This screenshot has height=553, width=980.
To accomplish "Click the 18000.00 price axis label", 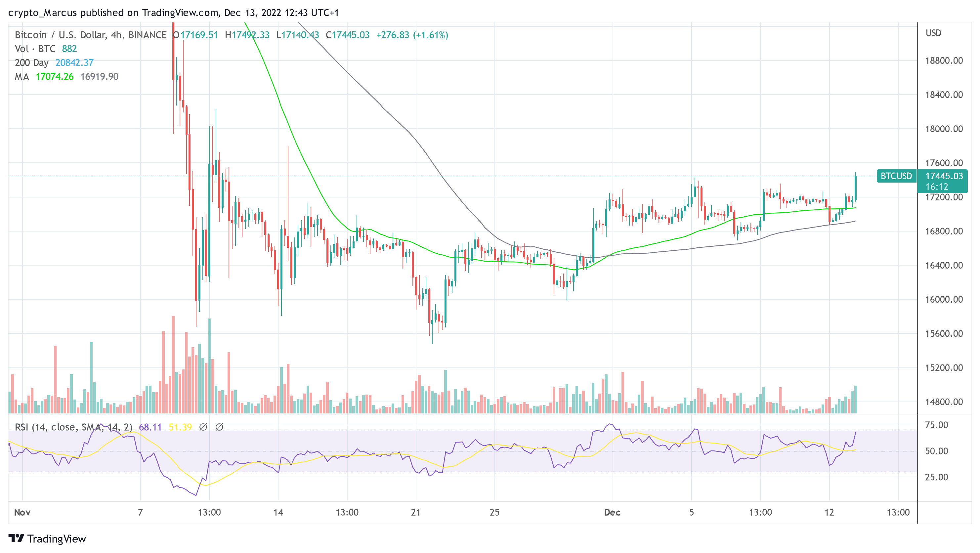I will pyautogui.click(x=944, y=129).
